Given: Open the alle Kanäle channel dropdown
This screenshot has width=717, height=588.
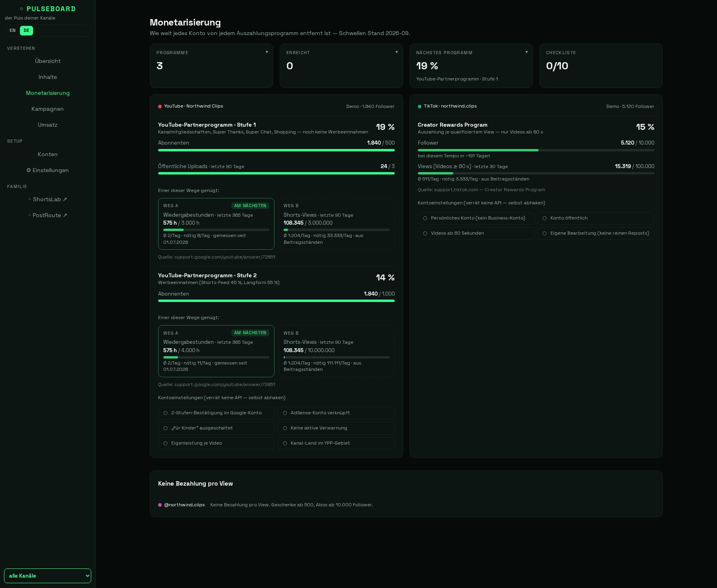Looking at the screenshot, I should (x=47, y=576).
